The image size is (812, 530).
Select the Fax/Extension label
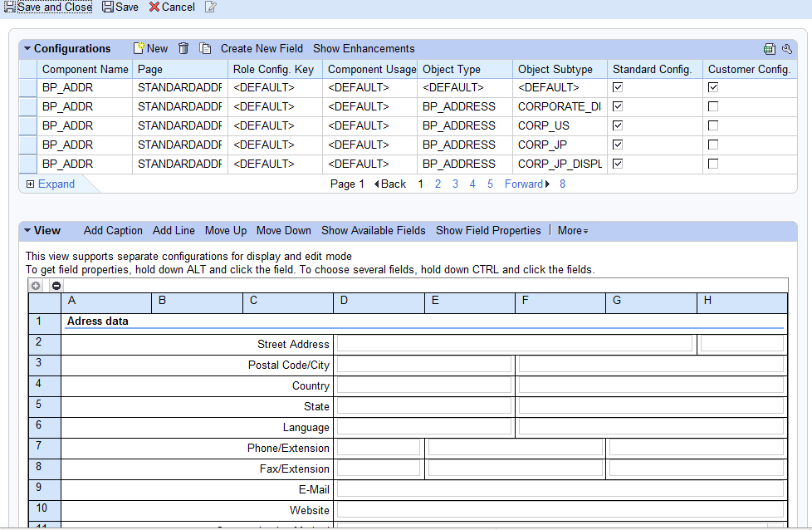(294, 469)
